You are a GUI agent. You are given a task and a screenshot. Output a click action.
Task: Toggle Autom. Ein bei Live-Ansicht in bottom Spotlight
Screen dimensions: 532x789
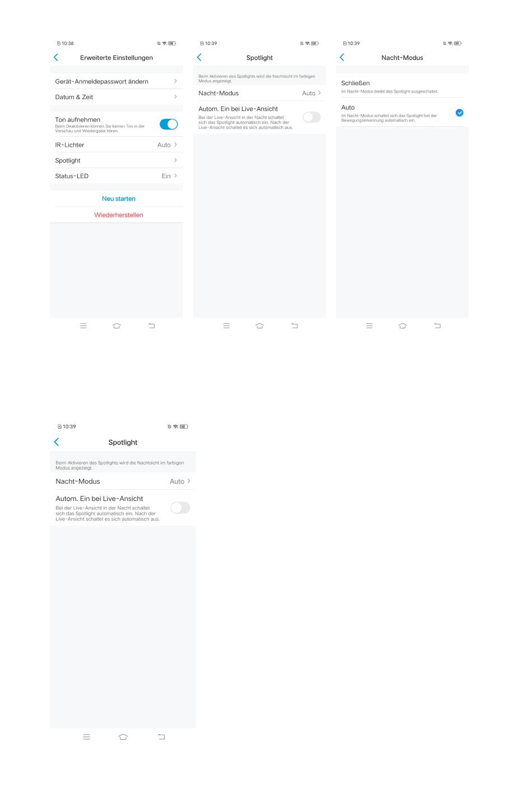coord(180,508)
